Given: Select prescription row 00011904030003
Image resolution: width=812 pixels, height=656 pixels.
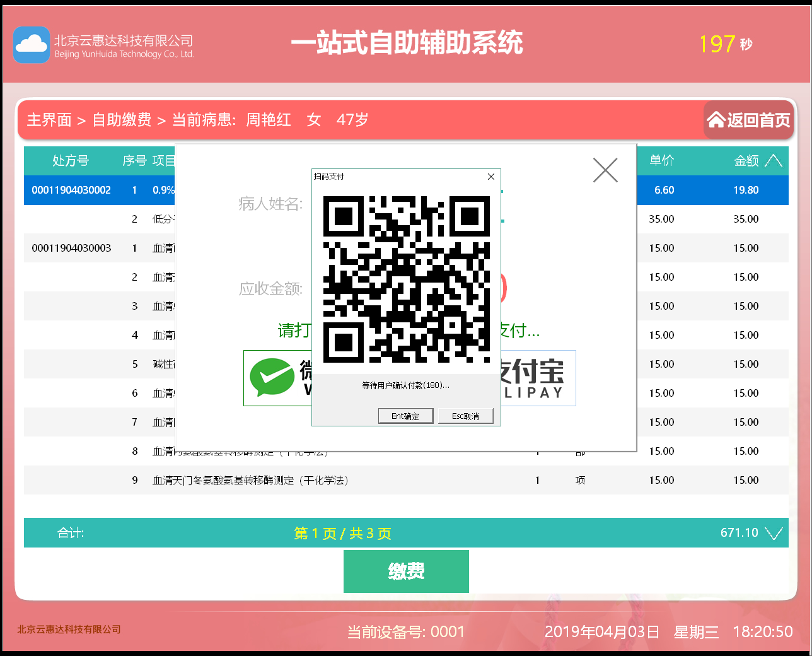Looking at the screenshot, I should pos(71,248).
